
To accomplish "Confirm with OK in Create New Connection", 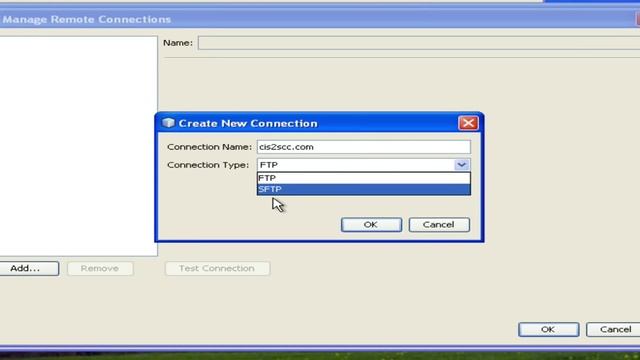I will click(x=371, y=225).
